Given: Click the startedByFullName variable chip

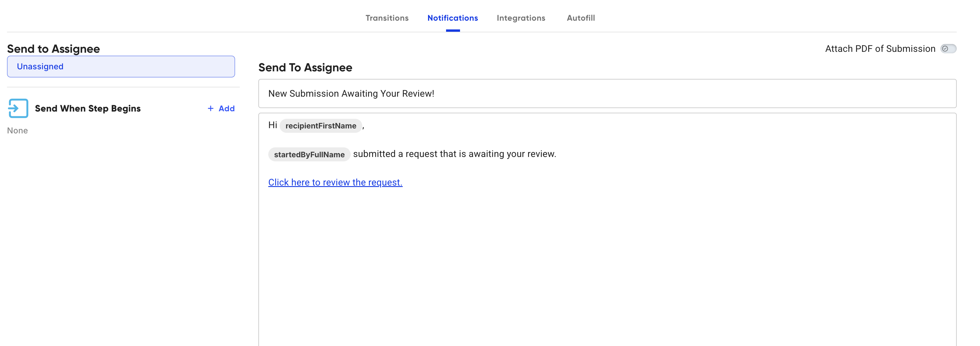Looking at the screenshot, I should click(309, 154).
